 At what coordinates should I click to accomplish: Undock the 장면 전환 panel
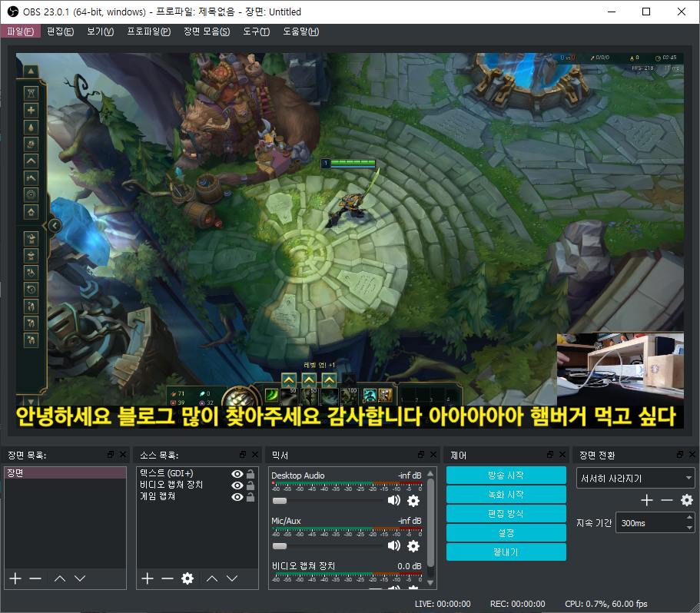(x=680, y=455)
